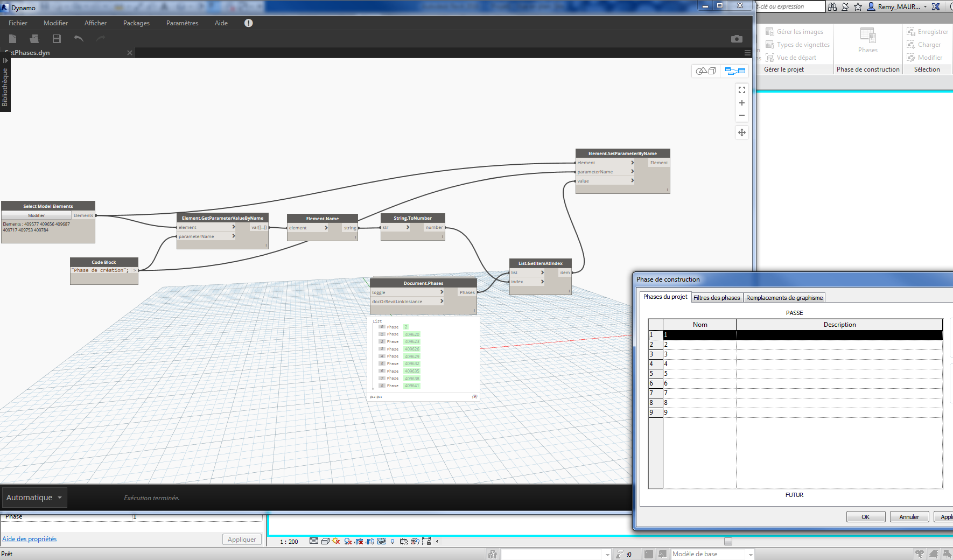Click the New file icon in Dynamo toolbar
The width and height of the screenshot is (953, 560).
click(x=13, y=39)
